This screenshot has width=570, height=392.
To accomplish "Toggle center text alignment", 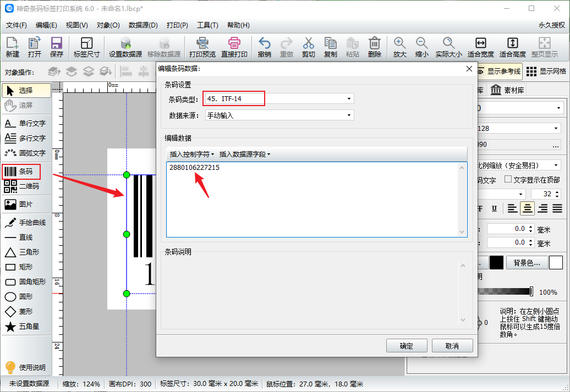I will [528, 208].
